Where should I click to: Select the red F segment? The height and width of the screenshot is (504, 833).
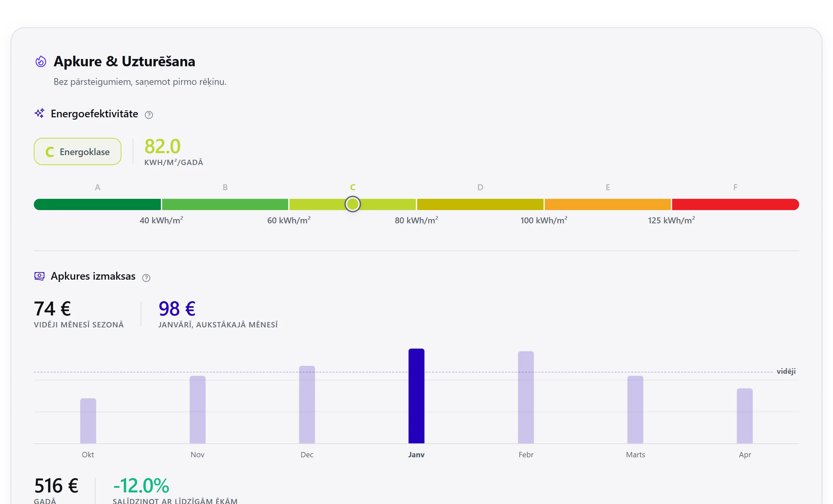tap(736, 204)
